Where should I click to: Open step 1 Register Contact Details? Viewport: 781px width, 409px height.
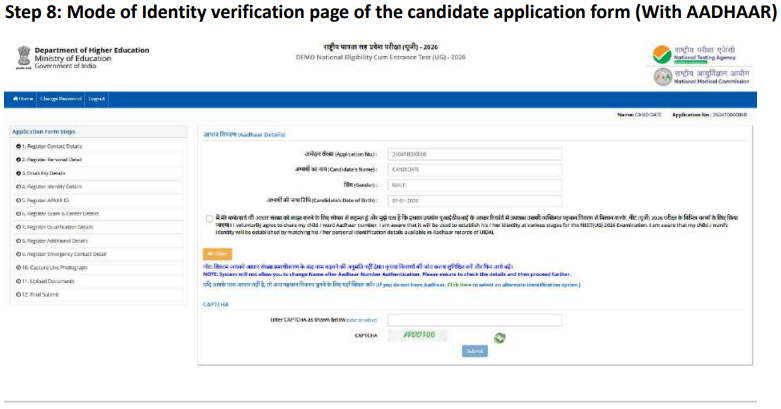tap(49, 146)
